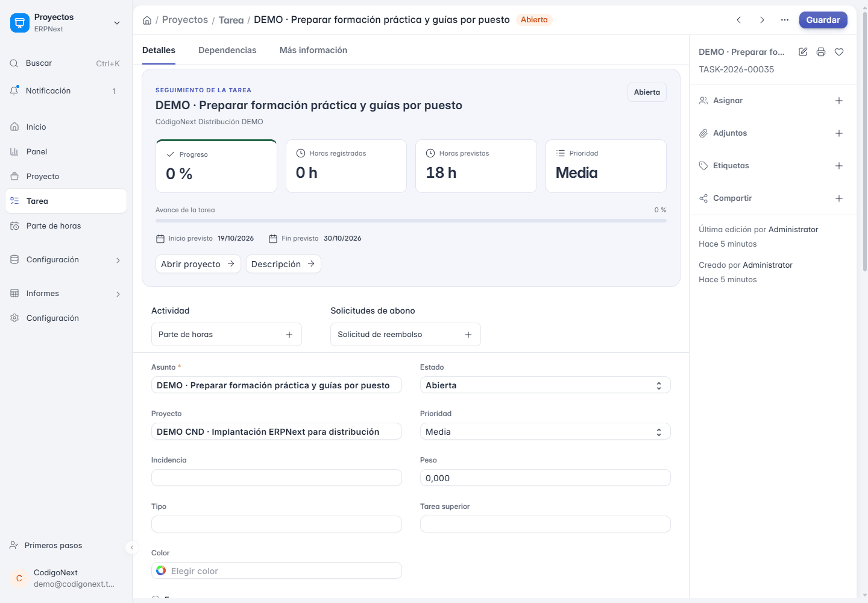Go to previous task arrow

[739, 20]
